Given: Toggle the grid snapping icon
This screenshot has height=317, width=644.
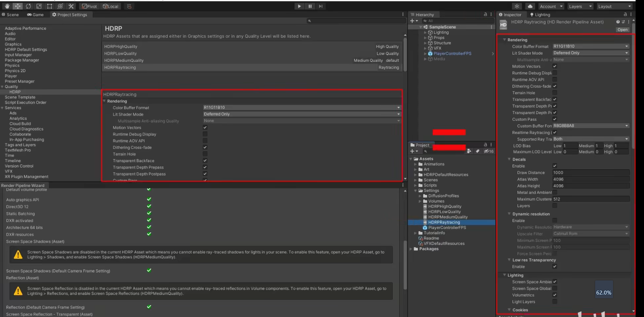Looking at the screenshot, I should pyautogui.click(x=129, y=6).
